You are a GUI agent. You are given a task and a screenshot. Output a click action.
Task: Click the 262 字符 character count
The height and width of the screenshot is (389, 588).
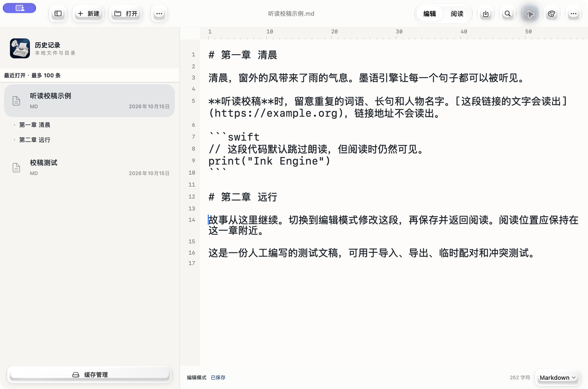520,378
